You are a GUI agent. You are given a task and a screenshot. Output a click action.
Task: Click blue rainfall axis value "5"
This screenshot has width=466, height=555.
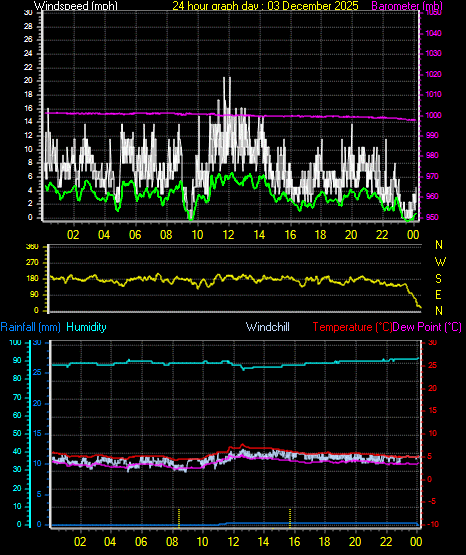pyautogui.click(x=39, y=494)
